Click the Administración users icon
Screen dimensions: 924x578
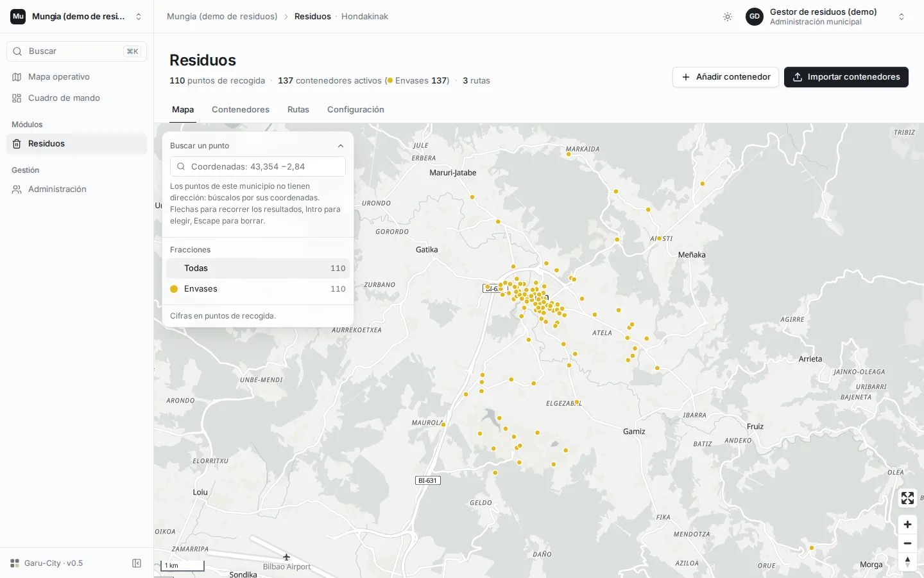[17, 189]
